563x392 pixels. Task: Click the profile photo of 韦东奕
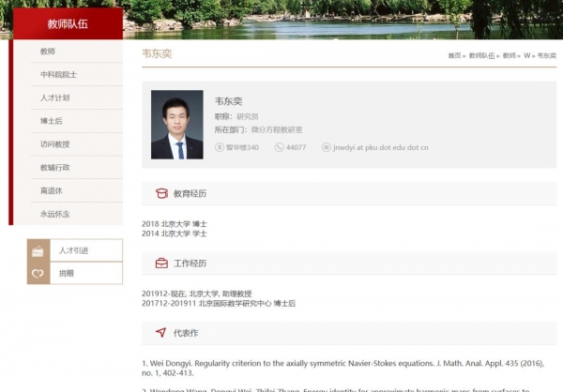pos(176,125)
